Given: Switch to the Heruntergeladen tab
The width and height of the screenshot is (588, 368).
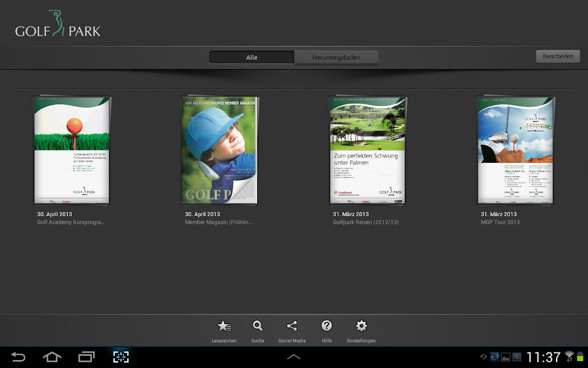Looking at the screenshot, I should pos(336,57).
